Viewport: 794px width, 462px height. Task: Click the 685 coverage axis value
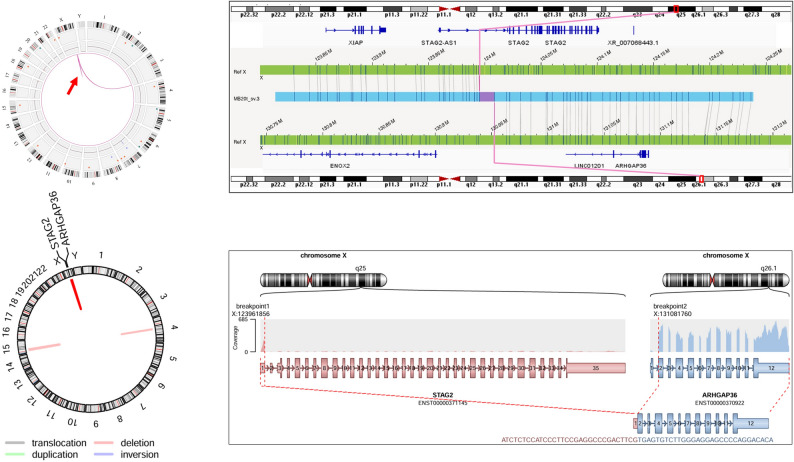pyautogui.click(x=244, y=320)
